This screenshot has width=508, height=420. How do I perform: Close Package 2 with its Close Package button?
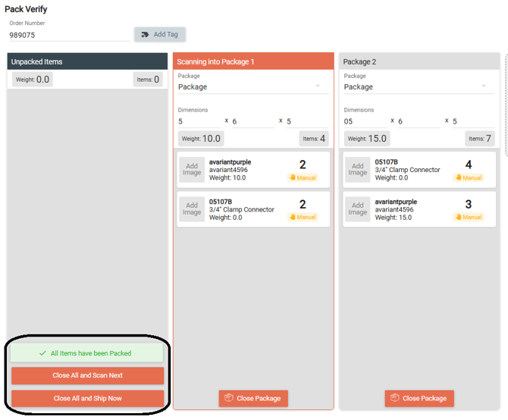click(419, 398)
